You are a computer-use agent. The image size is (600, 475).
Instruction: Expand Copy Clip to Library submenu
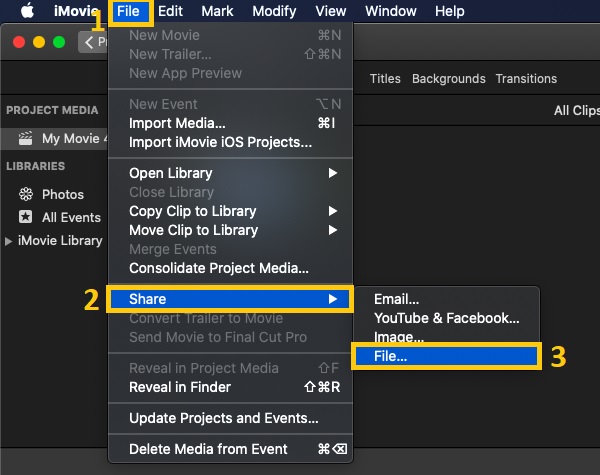point(230,211)
